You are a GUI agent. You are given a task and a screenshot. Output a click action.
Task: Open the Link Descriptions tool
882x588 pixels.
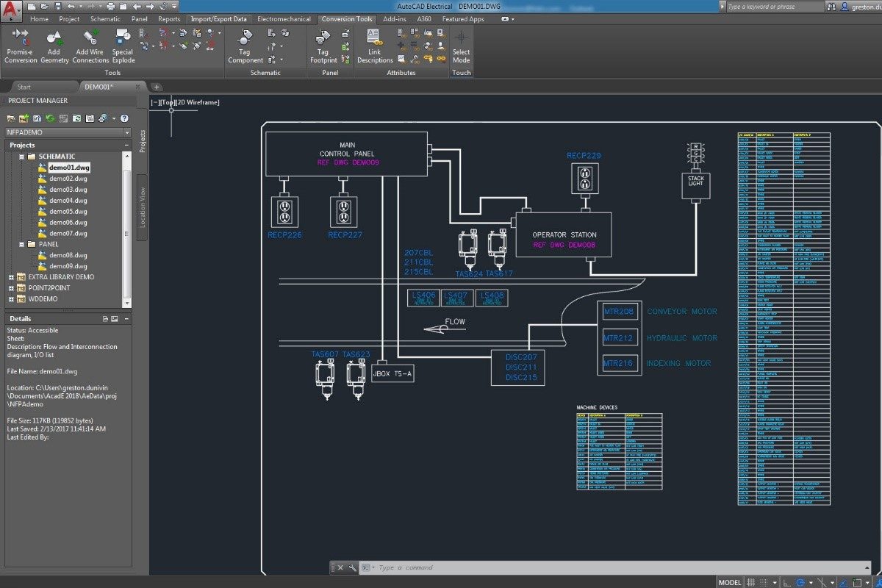(x=374, y=44)
